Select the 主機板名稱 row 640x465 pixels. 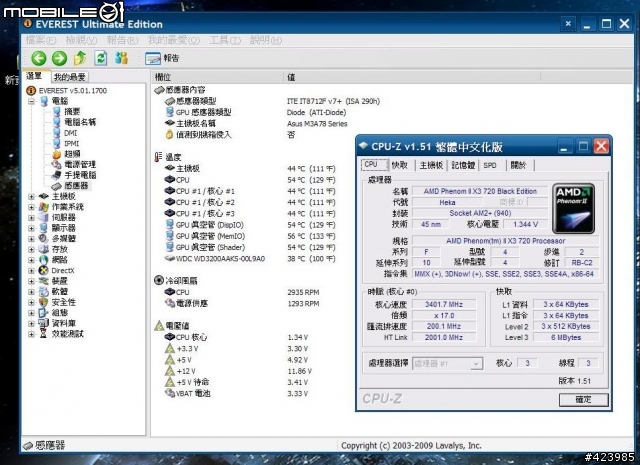256,124
